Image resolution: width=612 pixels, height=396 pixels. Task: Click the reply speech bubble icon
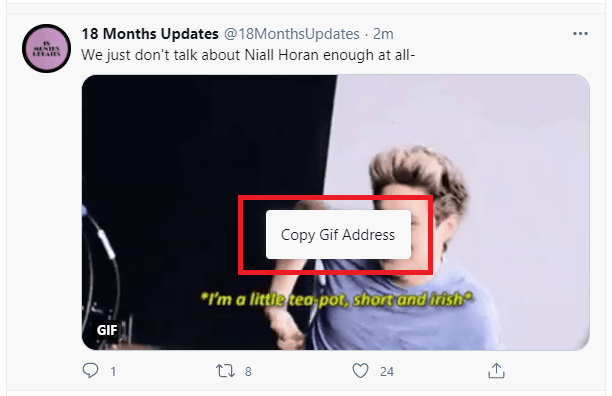(91, 371)
